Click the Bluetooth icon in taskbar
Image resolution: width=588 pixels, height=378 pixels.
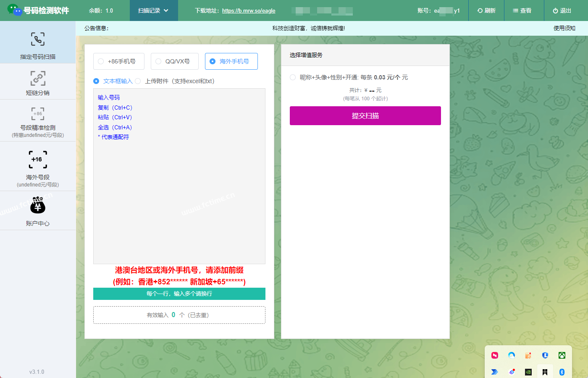562,371
